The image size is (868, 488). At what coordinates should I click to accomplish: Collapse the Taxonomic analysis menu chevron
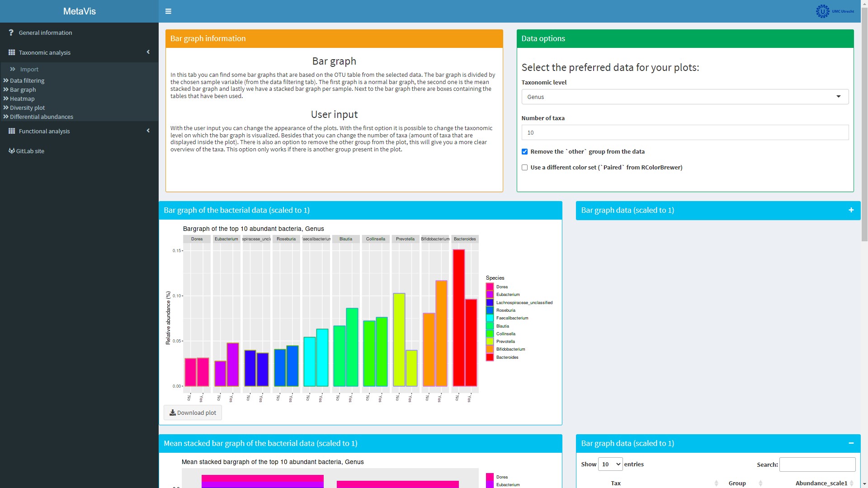coord(148,52)
